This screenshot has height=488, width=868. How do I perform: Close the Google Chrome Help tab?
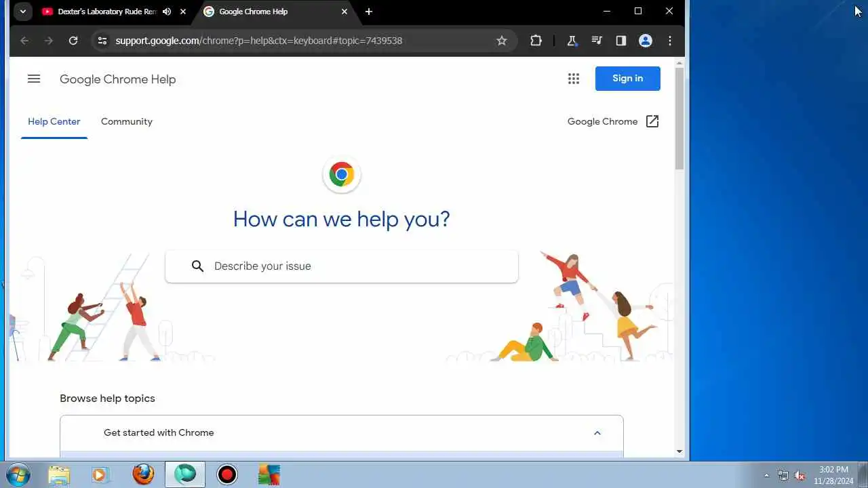[x=344, y=12]
